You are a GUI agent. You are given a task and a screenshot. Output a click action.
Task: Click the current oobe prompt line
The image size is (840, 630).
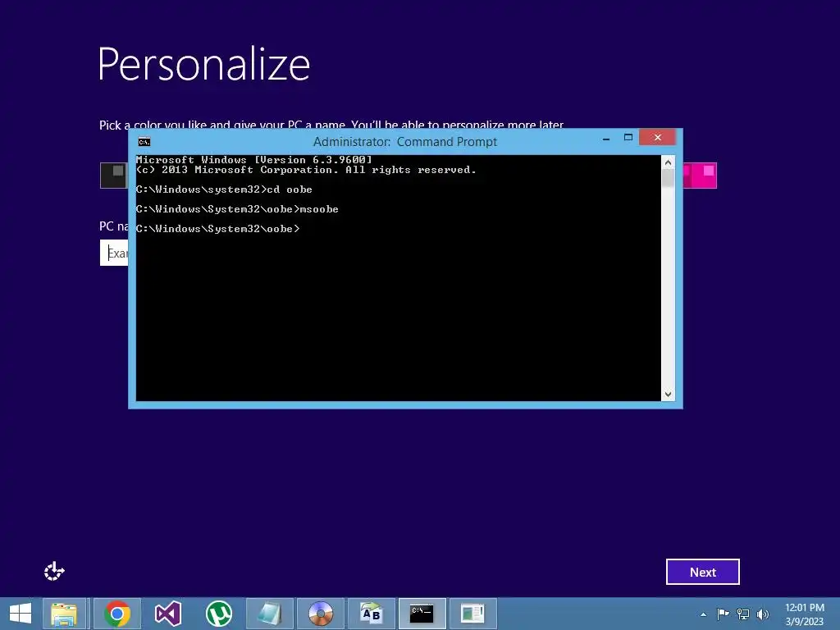(x=217, y=229)
